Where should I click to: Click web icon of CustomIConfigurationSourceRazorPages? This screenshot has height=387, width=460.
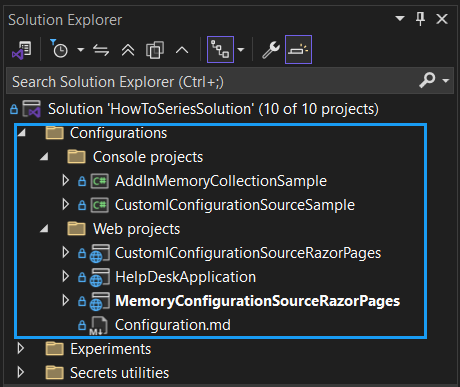tap(100, 253)
